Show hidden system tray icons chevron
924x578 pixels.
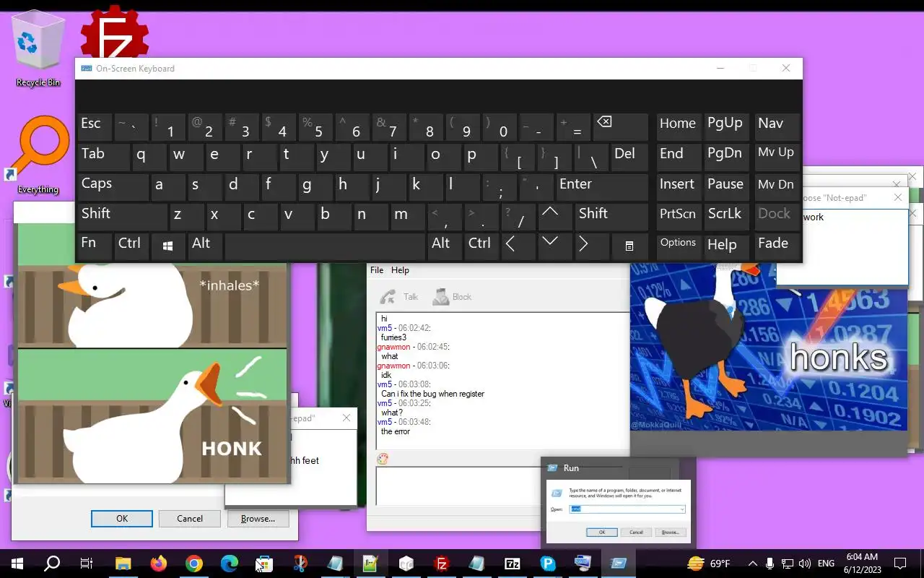pos(752,564)
